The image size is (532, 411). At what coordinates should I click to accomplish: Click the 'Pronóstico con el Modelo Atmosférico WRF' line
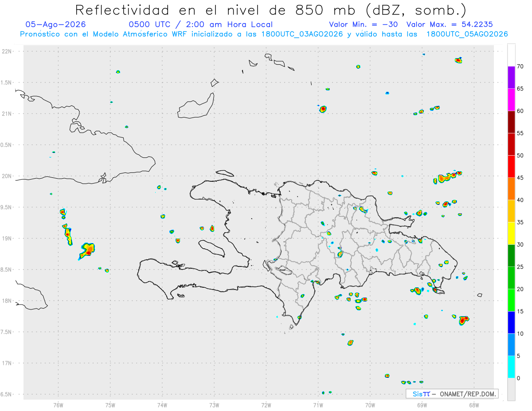click(264, 34)
